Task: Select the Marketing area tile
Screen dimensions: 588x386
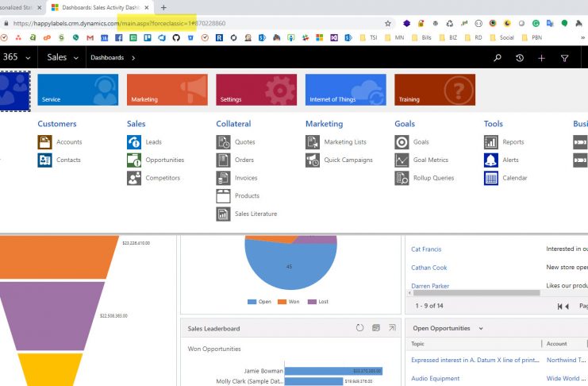Action: (x=167, y=90)
